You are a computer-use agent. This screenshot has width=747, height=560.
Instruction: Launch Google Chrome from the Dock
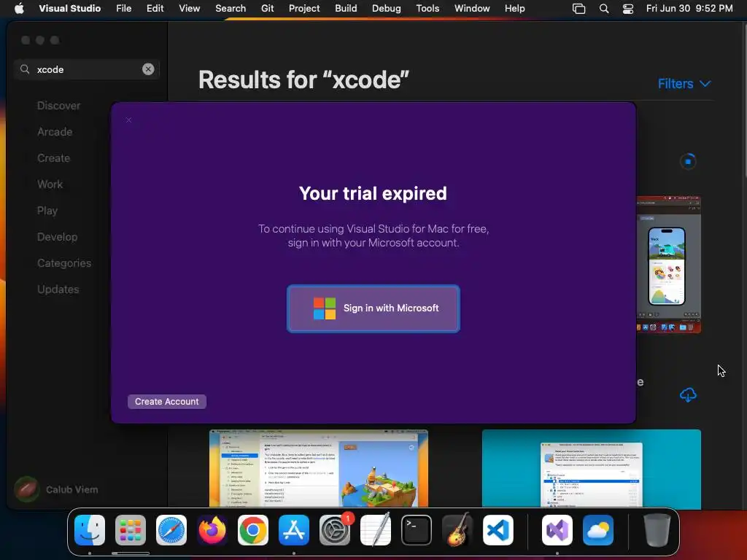pyautogui.click(x=253, y=530)
